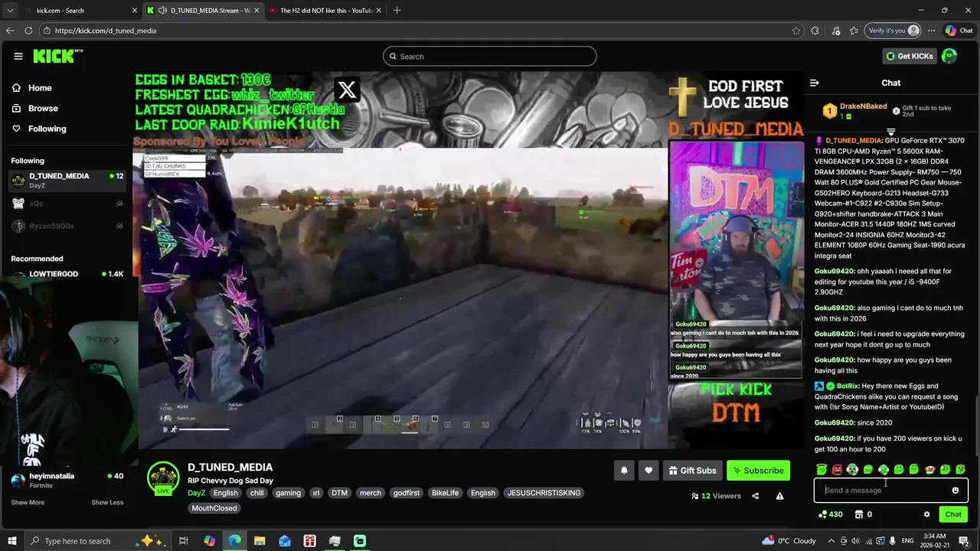Report the stream with the warning triangle icon
980x551 pixels.
point(779,496)
